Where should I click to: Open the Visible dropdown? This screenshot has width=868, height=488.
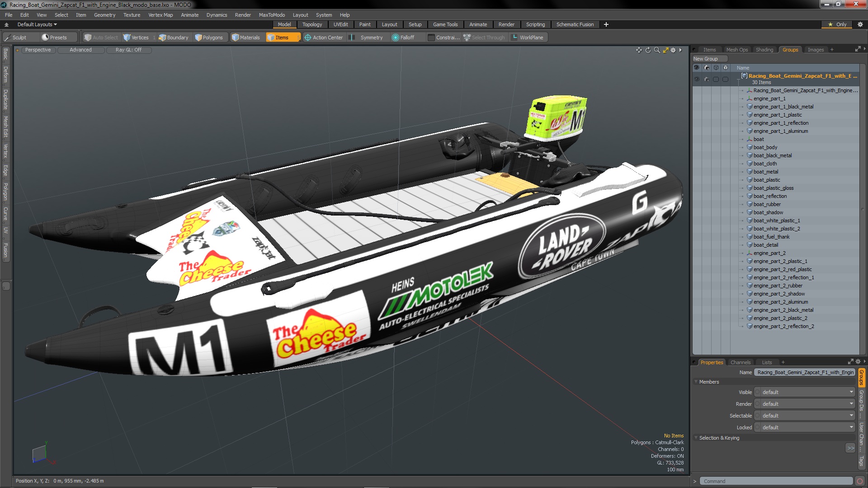(x=805, y=392)
